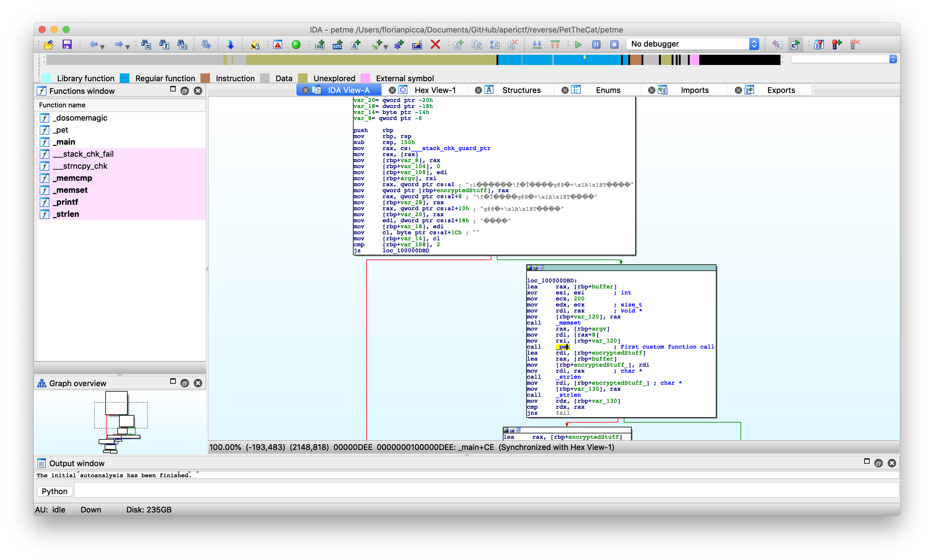Screen dimensions: 934x560
Task: Select _dosomemagic in Functions window
Action: click(121, 118)
